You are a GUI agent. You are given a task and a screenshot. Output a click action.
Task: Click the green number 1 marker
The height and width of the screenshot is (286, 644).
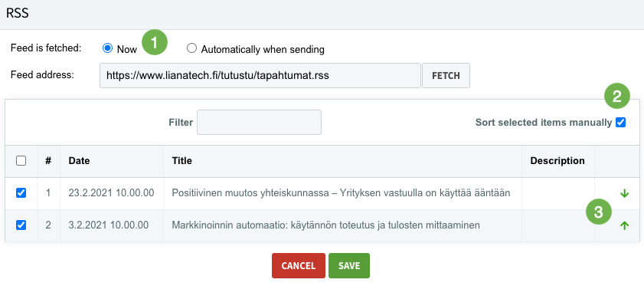[155, 42]
